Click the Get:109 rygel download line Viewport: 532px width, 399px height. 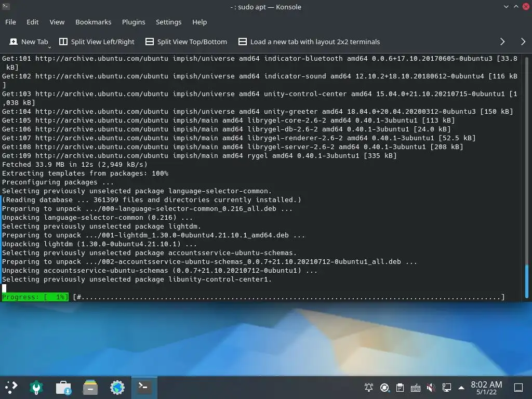click(x=199, y=156)
